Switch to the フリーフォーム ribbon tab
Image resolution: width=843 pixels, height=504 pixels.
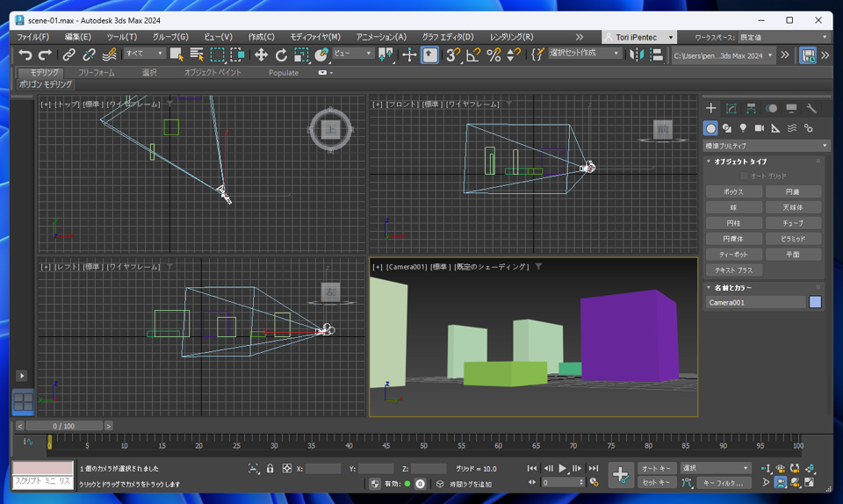click(97, 73)
